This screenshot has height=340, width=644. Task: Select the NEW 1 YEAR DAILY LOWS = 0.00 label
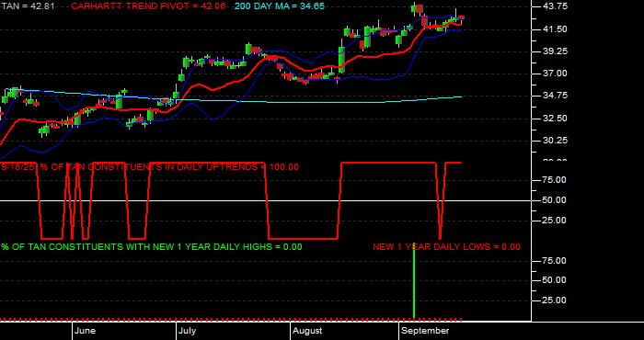click(446, 247)
